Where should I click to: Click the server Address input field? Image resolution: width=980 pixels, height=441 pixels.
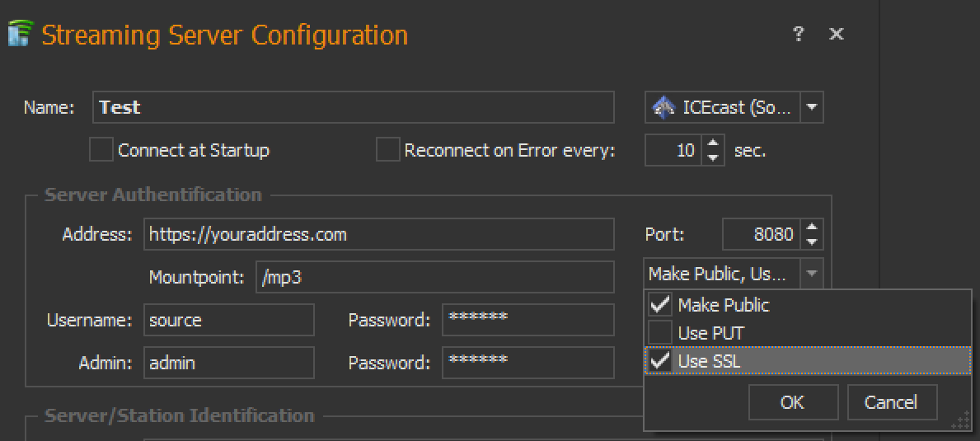(378, 234)
